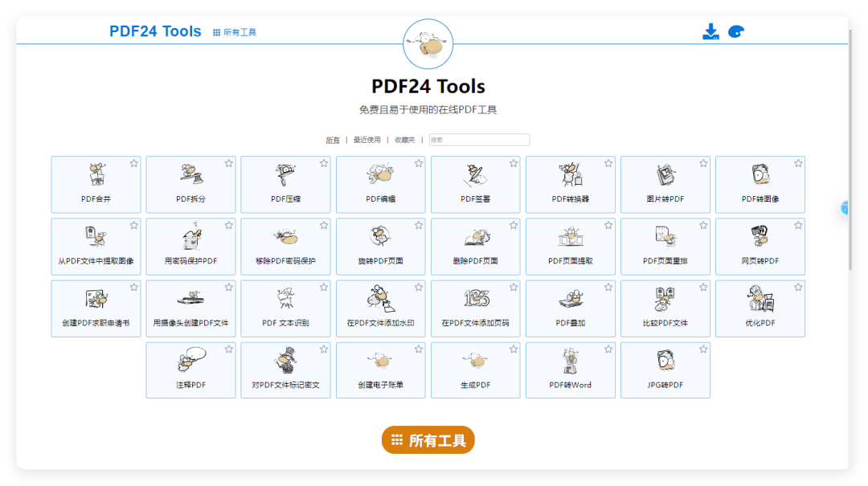
Task: Open the 删除PDF页面 tool tile
Action: click(476, 247)
